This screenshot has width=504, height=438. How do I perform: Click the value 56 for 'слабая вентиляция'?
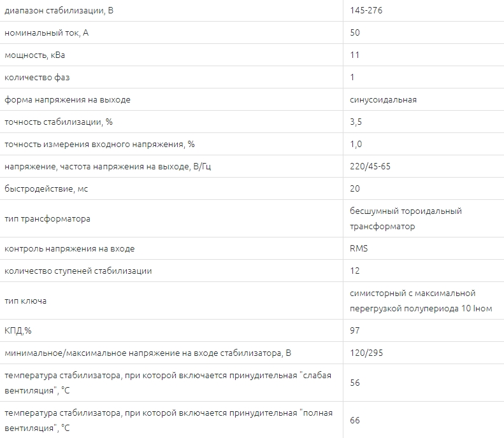pos(354,383)
